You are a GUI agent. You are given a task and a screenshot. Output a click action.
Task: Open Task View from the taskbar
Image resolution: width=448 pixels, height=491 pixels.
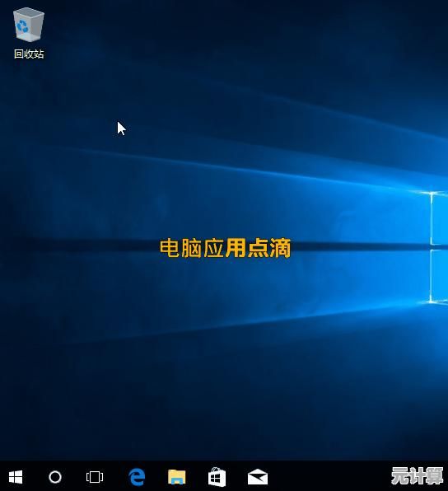pos(95,477)
